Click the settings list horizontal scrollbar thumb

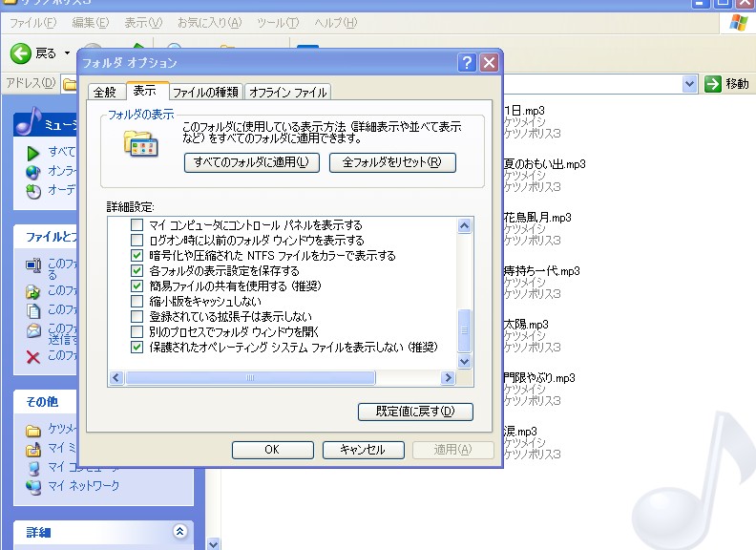coord(250,378)
